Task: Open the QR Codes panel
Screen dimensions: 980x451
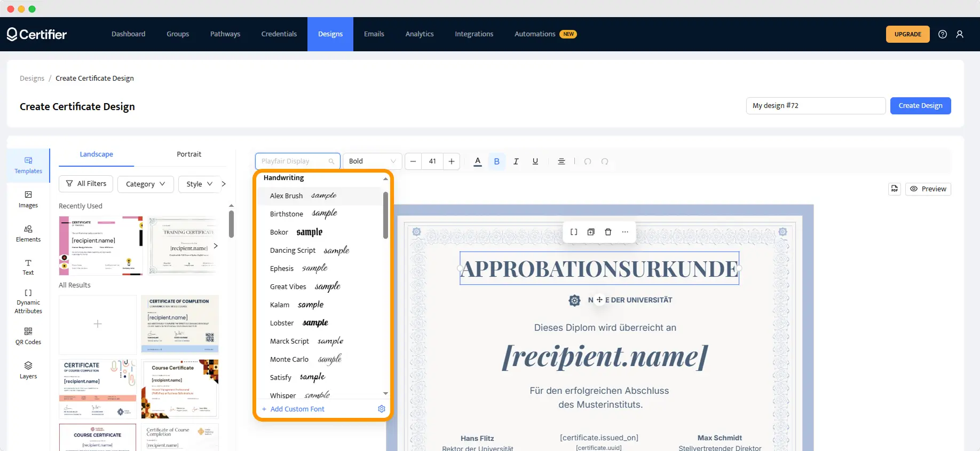Action: pyautogui.click(x=28, y=336)
